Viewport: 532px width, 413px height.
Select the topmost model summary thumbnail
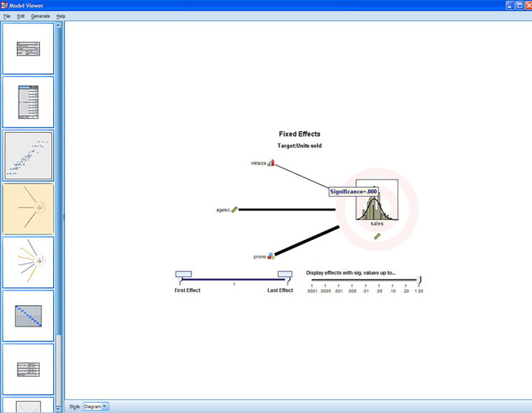28,49
